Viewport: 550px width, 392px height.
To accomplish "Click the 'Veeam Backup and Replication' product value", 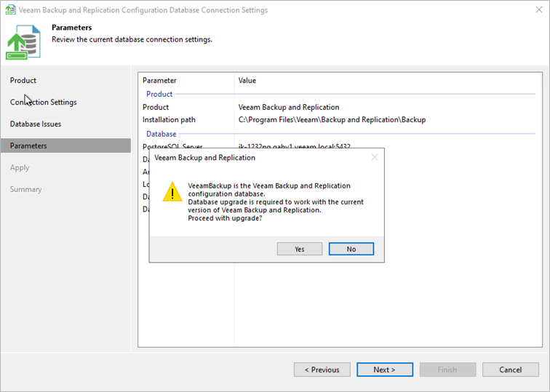I will (289, 107).
